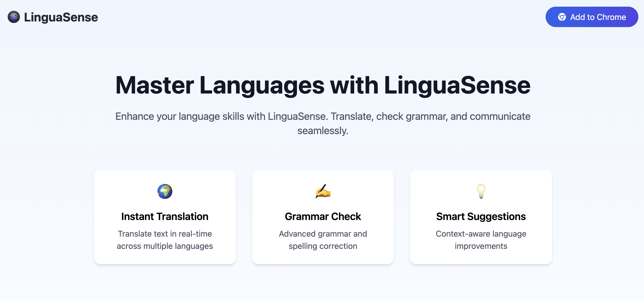Click the Chrome icon in the button
The image size is (644, 301).
[562, 17]
